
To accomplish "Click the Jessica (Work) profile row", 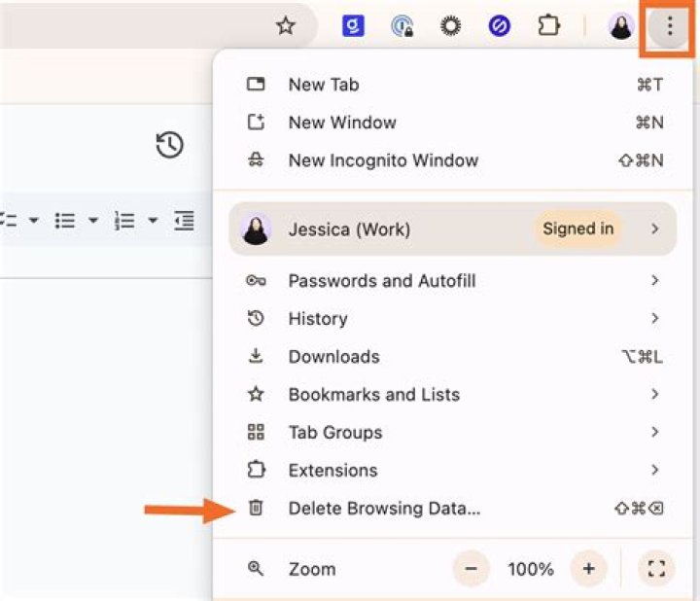I will (x=452, y=230).
